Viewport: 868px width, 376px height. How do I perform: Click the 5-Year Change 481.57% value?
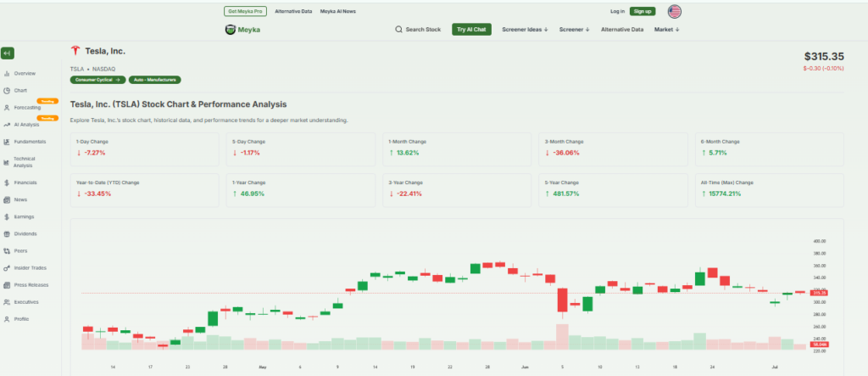click(x=564, y=194)
